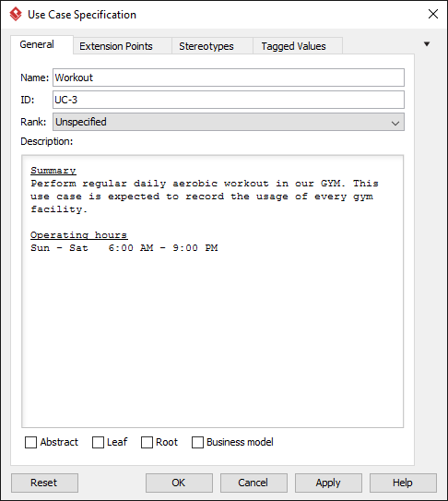Click the Rank dropdown chevron arrow
The image size is (448, 501).
[x=395, y=123]
